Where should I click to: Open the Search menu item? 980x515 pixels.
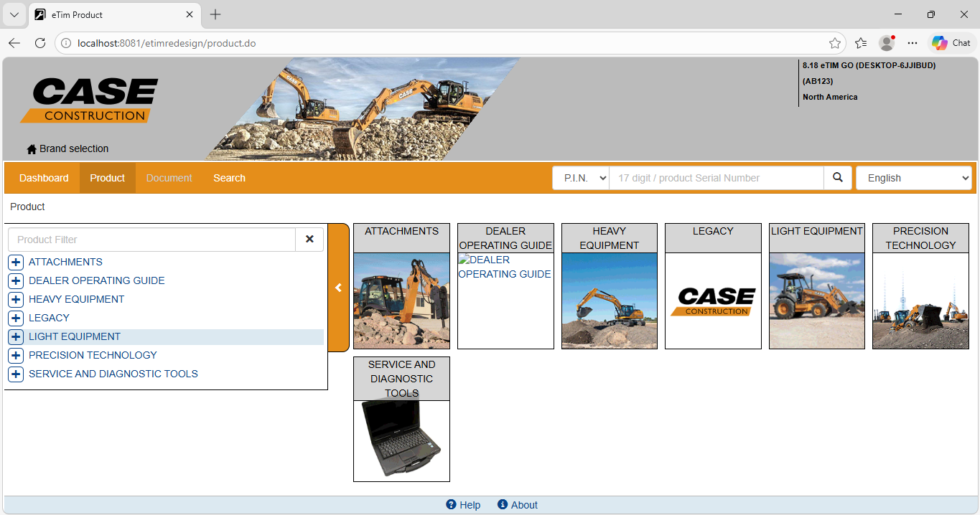pyautogui.click(x=230, y=178)
